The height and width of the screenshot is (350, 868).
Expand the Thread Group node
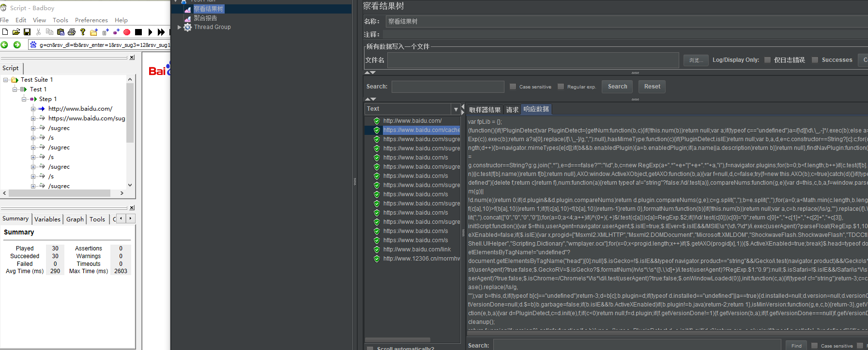tap(180, 27)
